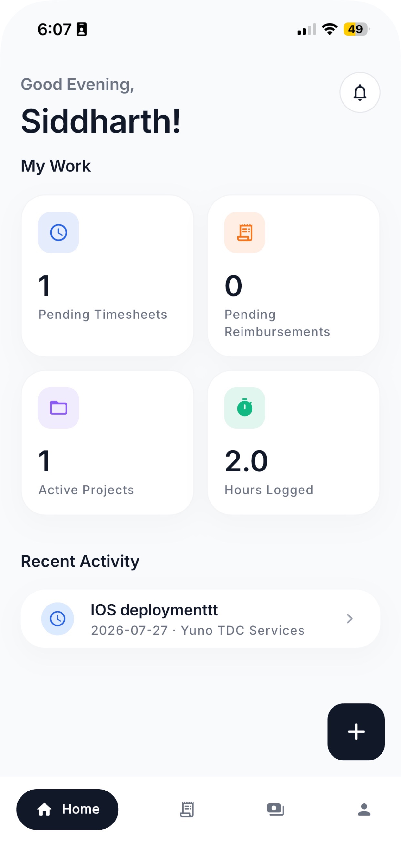Tap the Wi-Fi icon in status bar
Screen dimensions: 401x868
click(330, 29)
